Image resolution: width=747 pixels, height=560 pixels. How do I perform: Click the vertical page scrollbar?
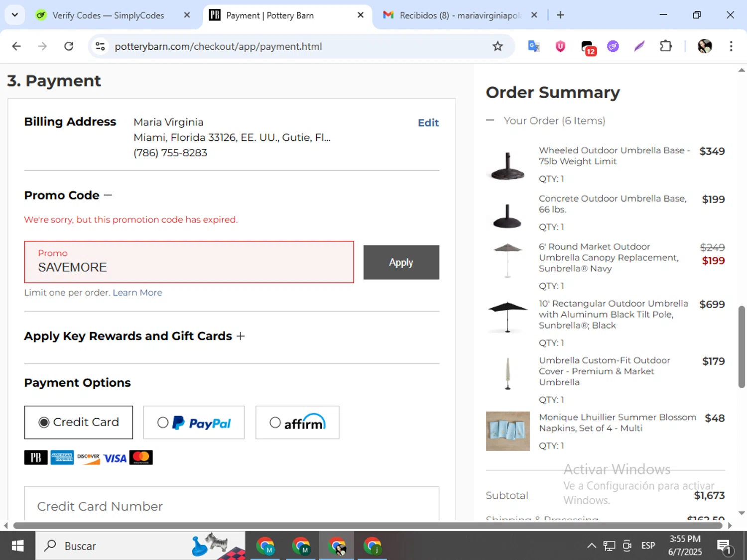(x=742, y=346)
